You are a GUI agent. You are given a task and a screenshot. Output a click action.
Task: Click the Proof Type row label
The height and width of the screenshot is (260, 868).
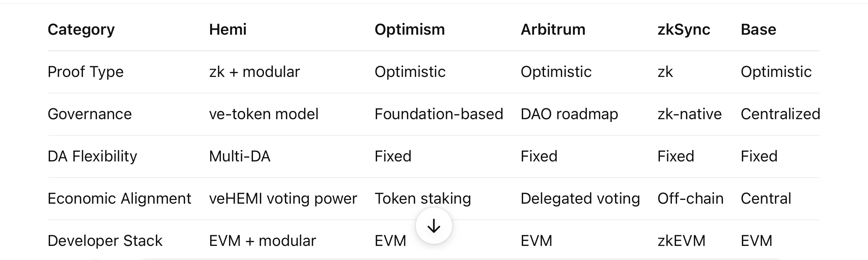point(85,72)
